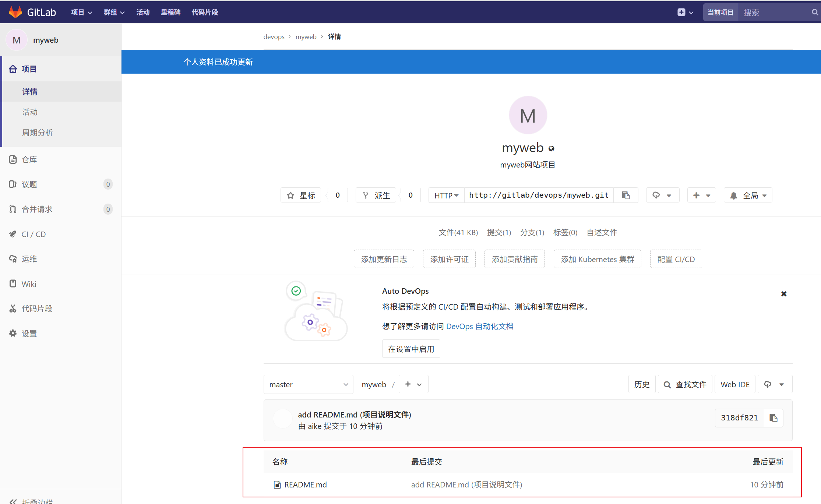Open the 设置 gear in sidebar
Screen dimensions: 821x504
click(x=29, y=334)
